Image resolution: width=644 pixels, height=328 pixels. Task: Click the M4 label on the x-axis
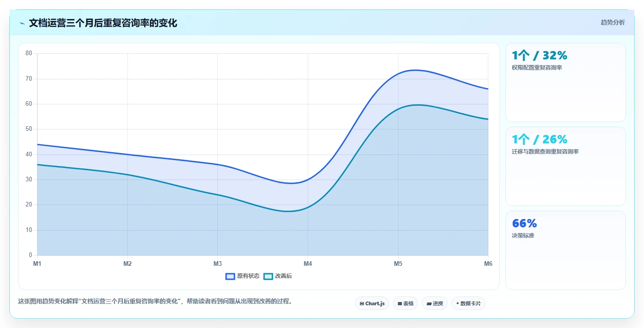click(308, 264)
